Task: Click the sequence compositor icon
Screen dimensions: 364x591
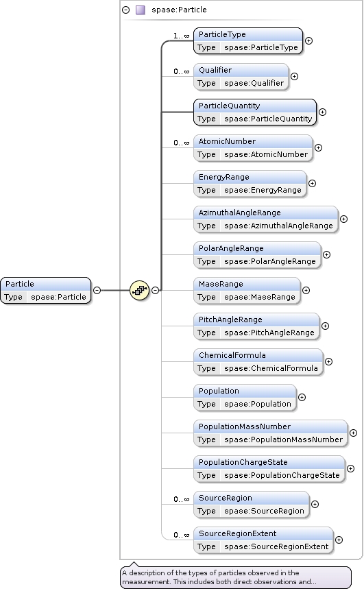Action: pyautogui.click(x=139, y=290)
